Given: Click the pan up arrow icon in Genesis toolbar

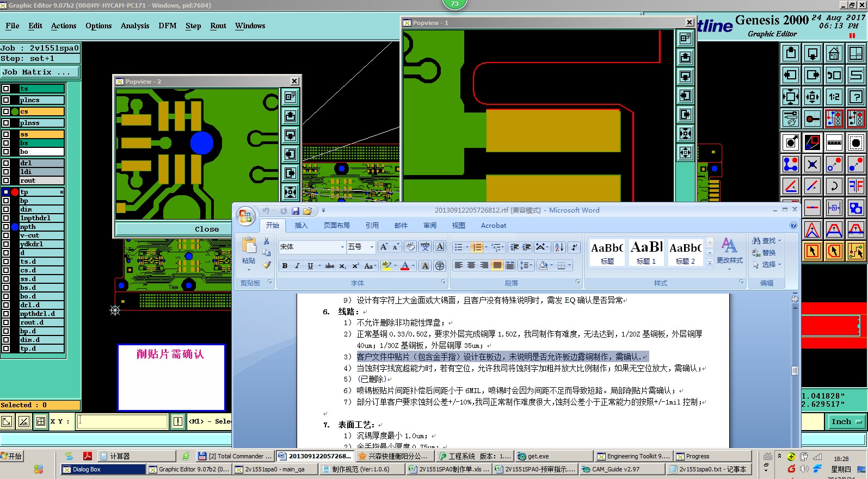Looking at the screenshot, I should coord(791,53).
